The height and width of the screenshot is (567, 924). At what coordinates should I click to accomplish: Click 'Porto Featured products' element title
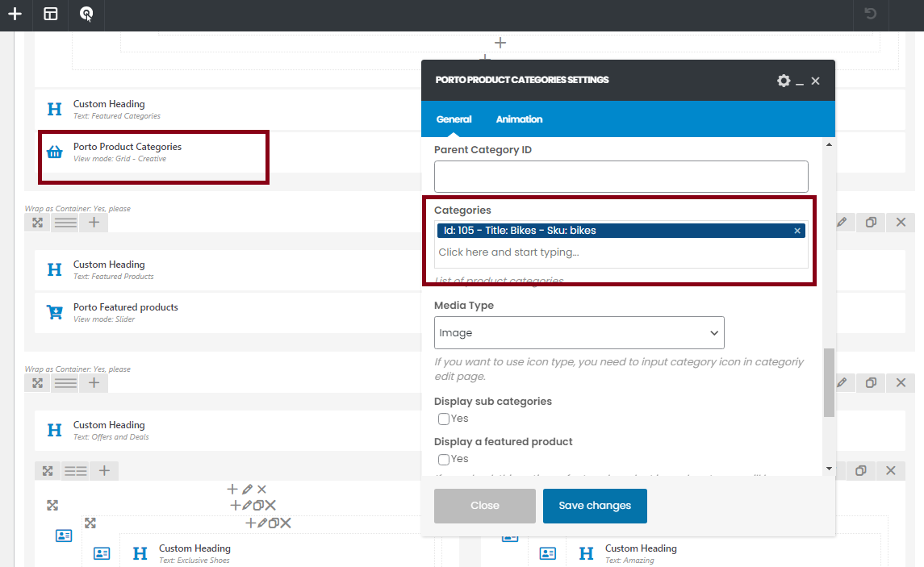tap(126, 307)
